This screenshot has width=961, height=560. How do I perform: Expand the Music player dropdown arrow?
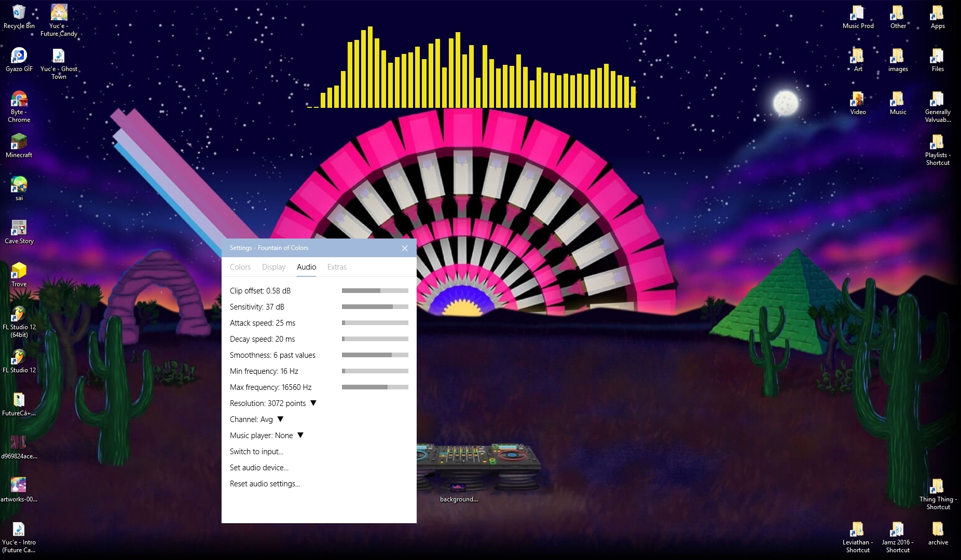coord(300,436)
